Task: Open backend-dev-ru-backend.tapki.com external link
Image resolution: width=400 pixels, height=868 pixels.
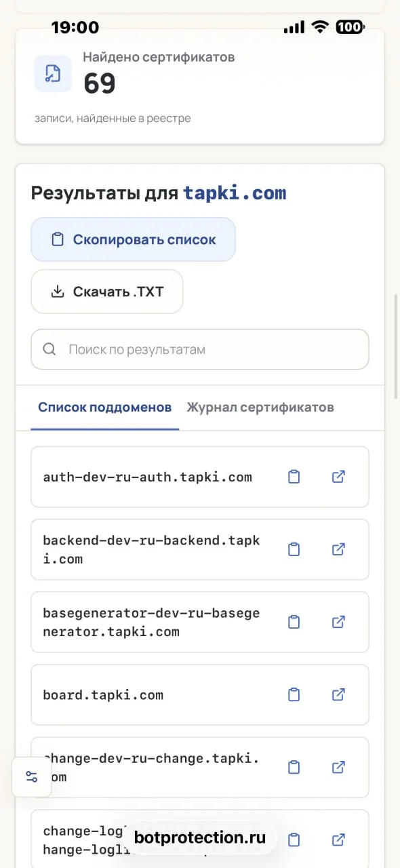Action: coord(338,549)
